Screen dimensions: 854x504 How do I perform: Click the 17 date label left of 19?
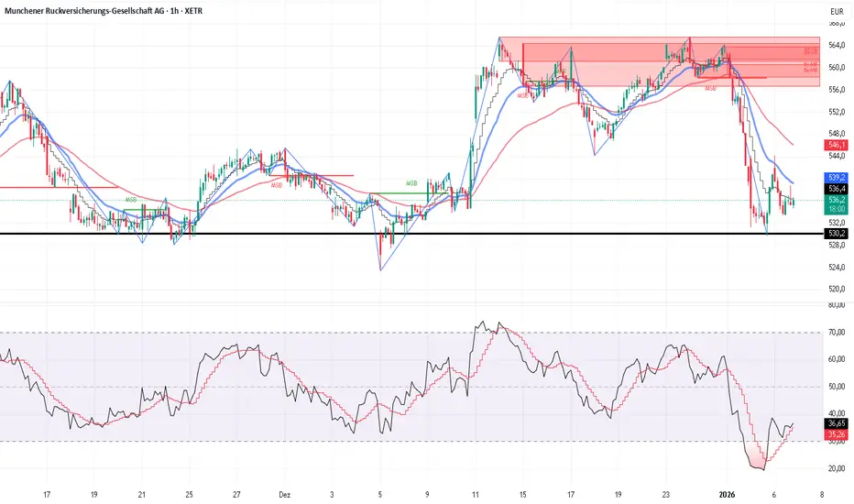pyautogui.click(x=47, y=495)
